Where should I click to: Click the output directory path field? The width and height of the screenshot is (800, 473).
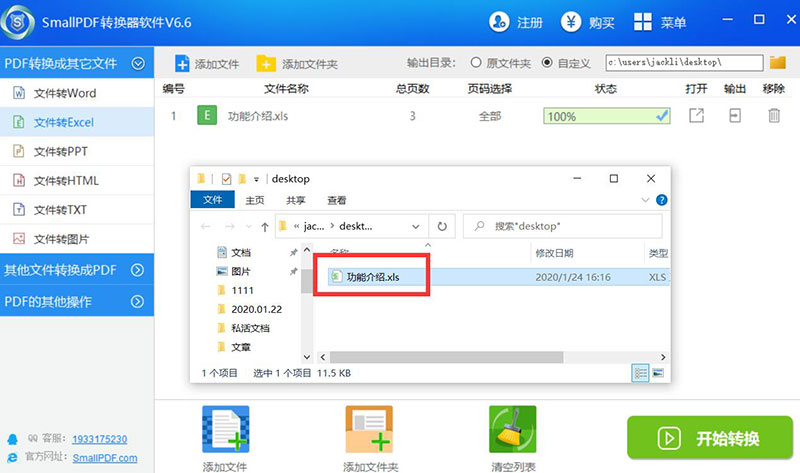[x=684, y=62]
